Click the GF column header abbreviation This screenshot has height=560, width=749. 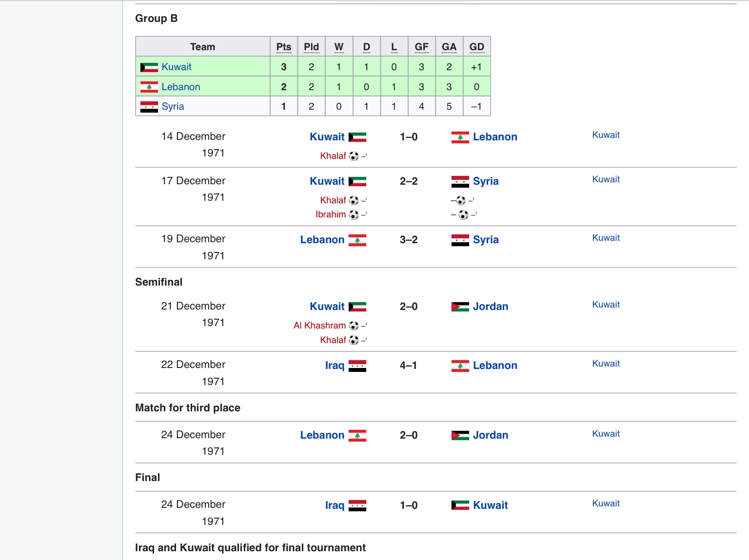[x=421, y=47]
